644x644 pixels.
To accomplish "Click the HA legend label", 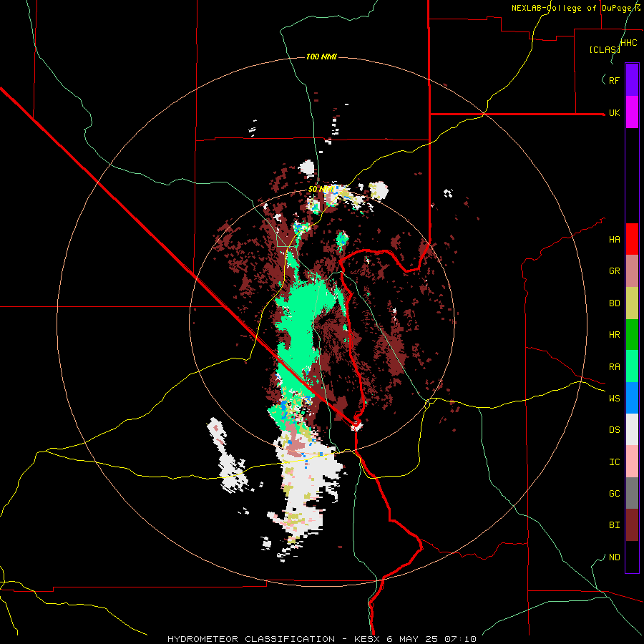I will (614, 240).
